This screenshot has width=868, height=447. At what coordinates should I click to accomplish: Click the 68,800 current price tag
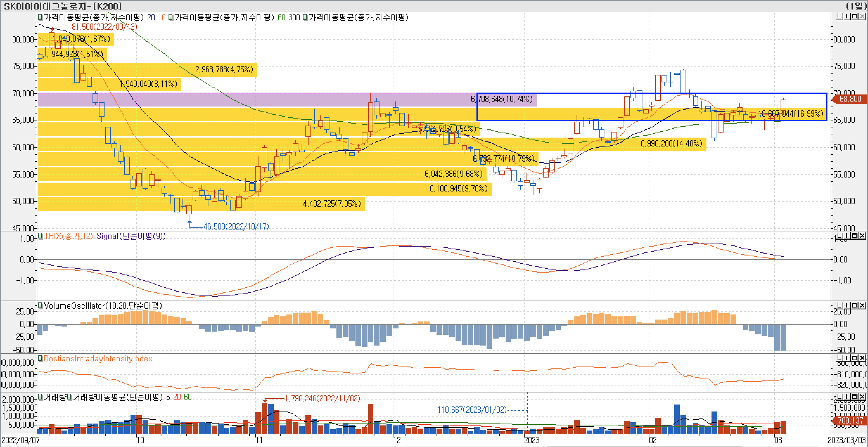[x=849, y=99]
